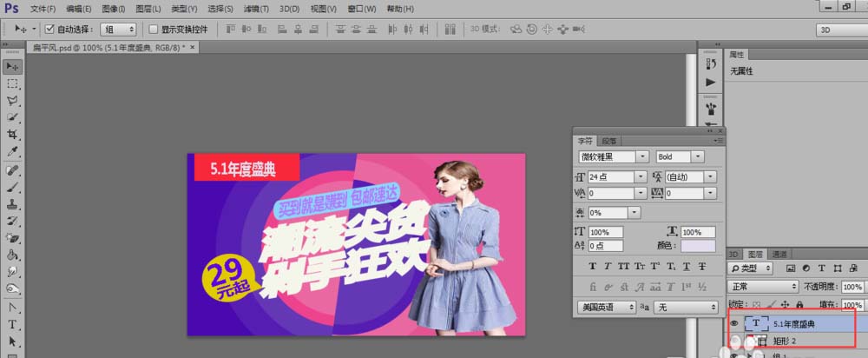Image resolution: width=868 pixels, height=358 pixels.
Task: Click 3D camera zoom mode icon
Action: pyautogui.click(x=579, y=29)
